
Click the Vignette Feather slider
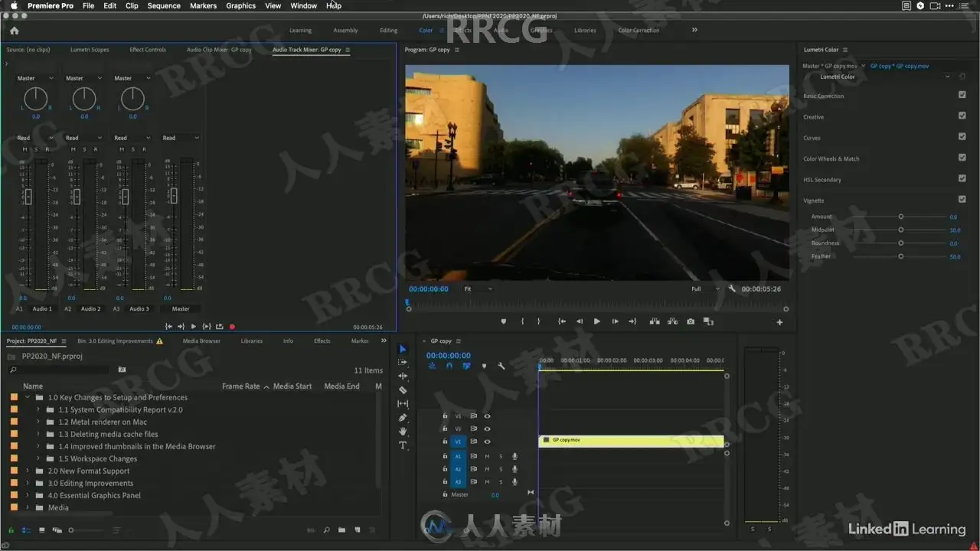pos(900,256)
